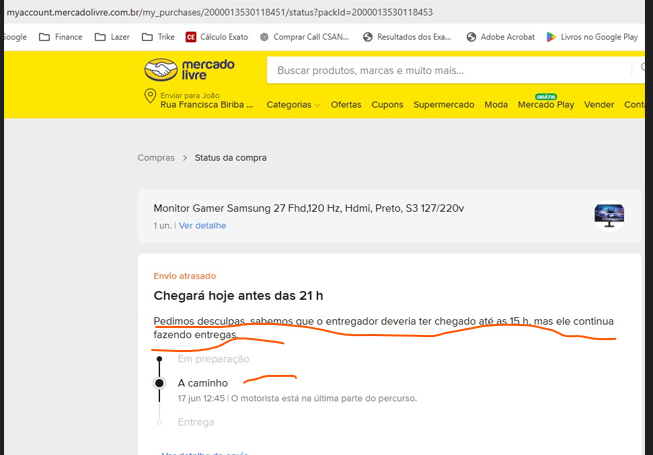
Task: Click the Vender menu item
Action: click(x=598, y=105)
